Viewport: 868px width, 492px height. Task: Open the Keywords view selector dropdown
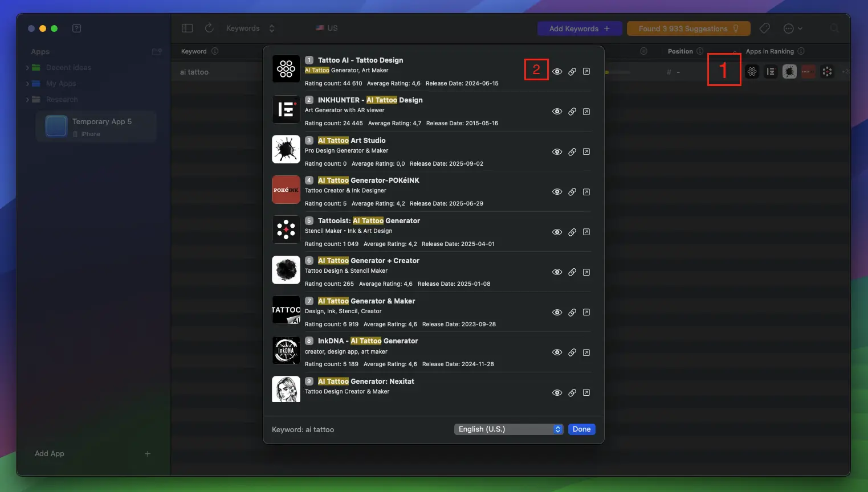[250, 28]
